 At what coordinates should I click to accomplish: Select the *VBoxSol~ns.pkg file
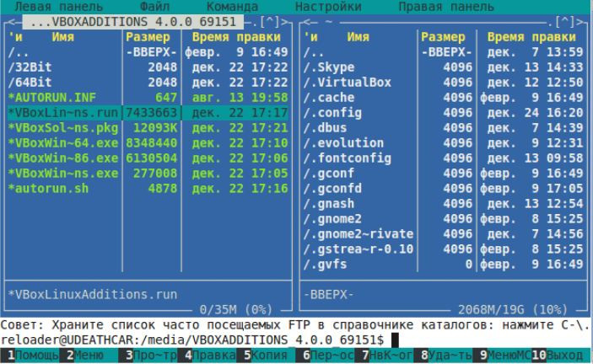tap(148, 127)
